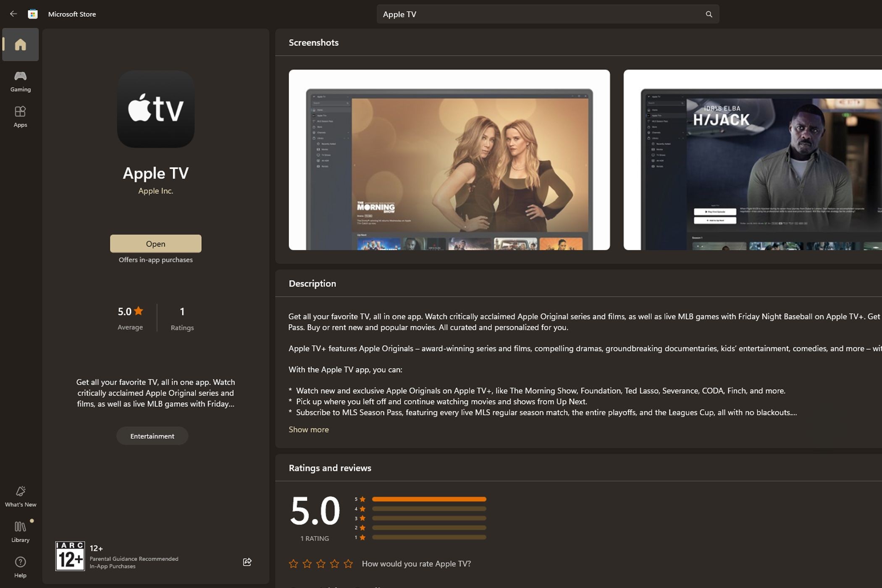The height and width of the screenshot is (588, 882).
Task: Click the 3-star rating bar
Action: [429, 518]
